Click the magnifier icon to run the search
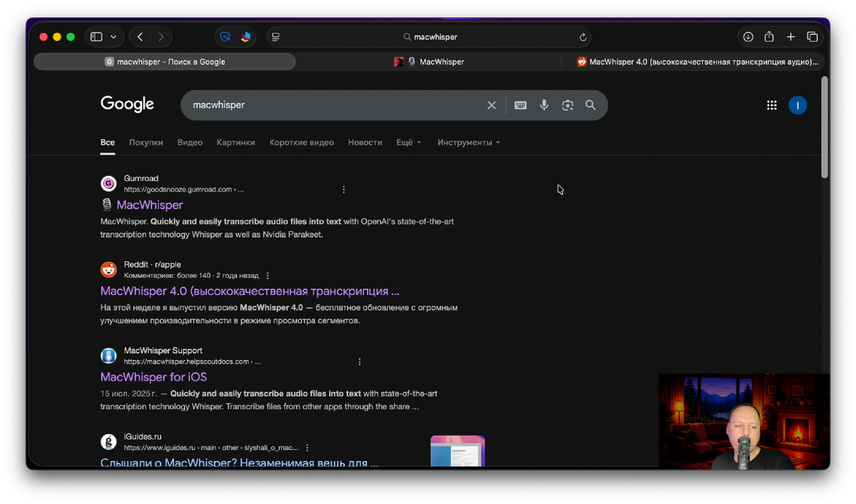Viewport: 856px width, 504px height. (x=590, y=105)
